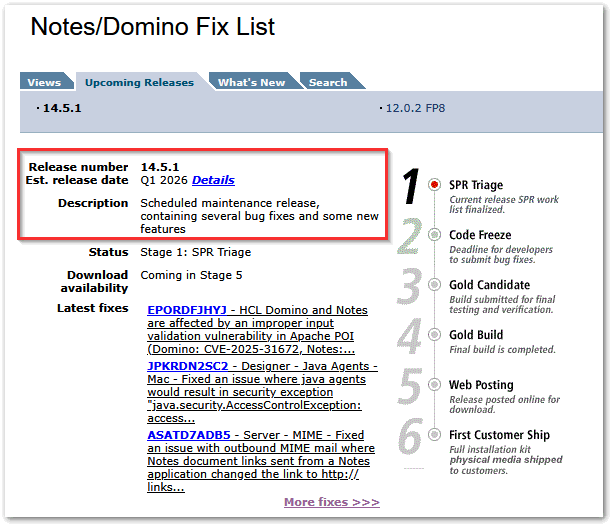This screenshot has width=612, height=526.
Task: Click the Code Freeze stage marker
Action: (434, 235)
